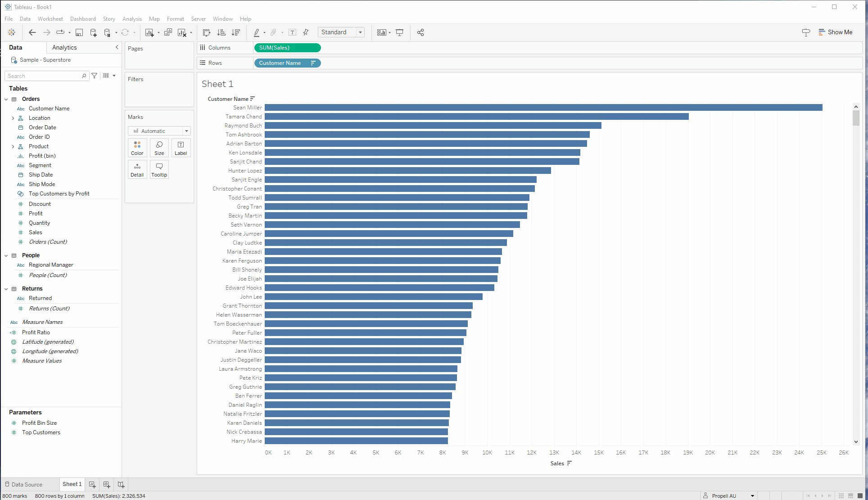
Task: Click the Search fields input box
Action: click(44, 76)
